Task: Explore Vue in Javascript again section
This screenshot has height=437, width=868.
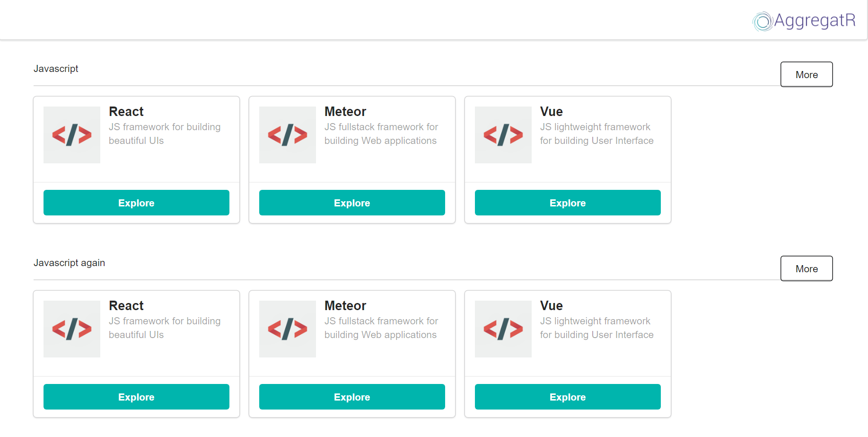Action: pyautogui.click(x=568, y=397)
